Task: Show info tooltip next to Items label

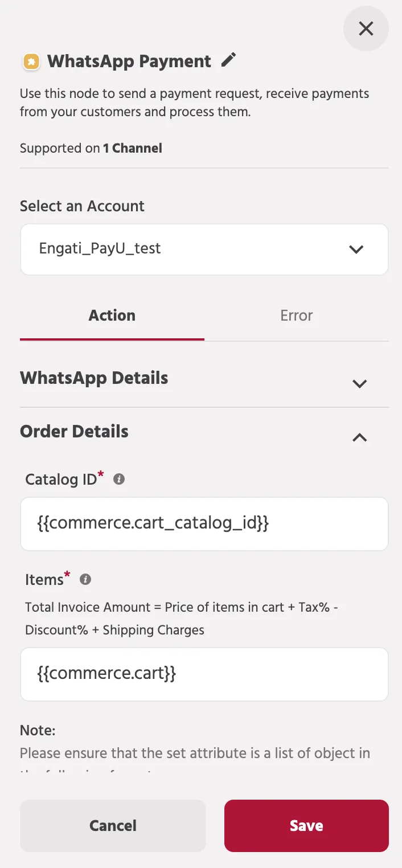Action: pyautogui.click(x=85, y=580)
